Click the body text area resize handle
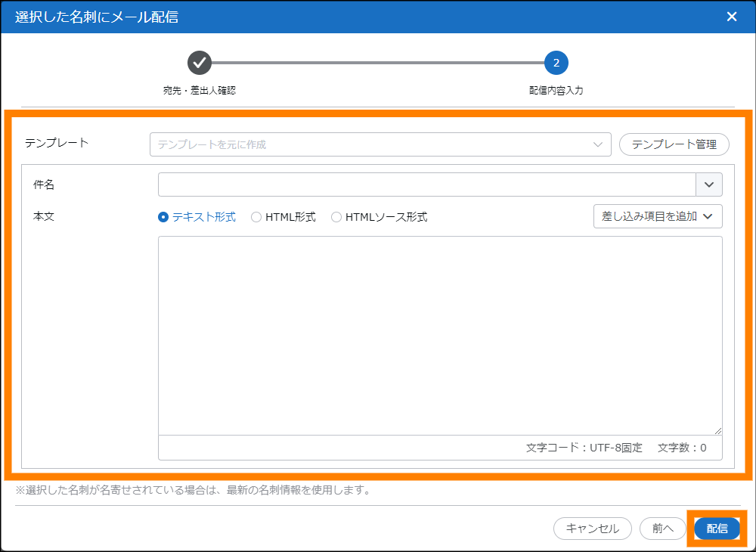Viewport: 756px width, 552px height. point(717,430)
